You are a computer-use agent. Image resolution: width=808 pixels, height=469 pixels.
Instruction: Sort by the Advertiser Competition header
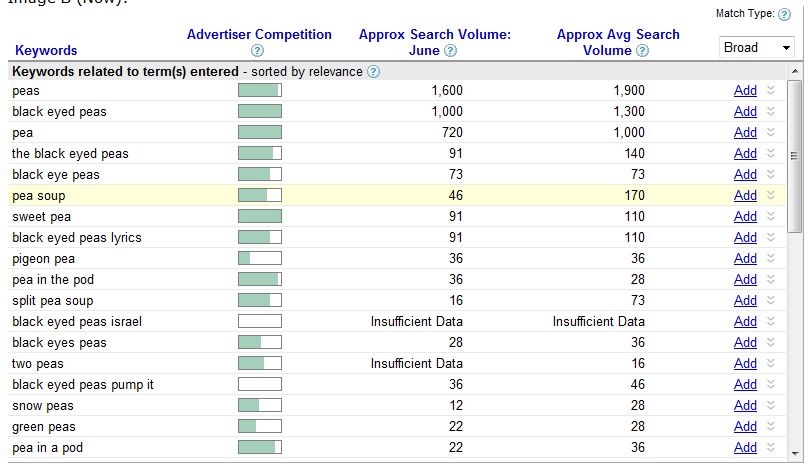coord(259,35)
